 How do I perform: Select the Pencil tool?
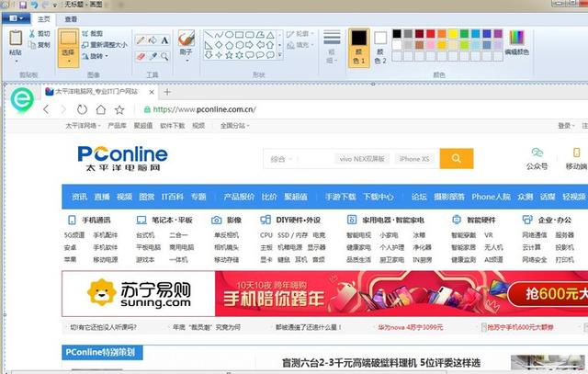click(140, 40)
